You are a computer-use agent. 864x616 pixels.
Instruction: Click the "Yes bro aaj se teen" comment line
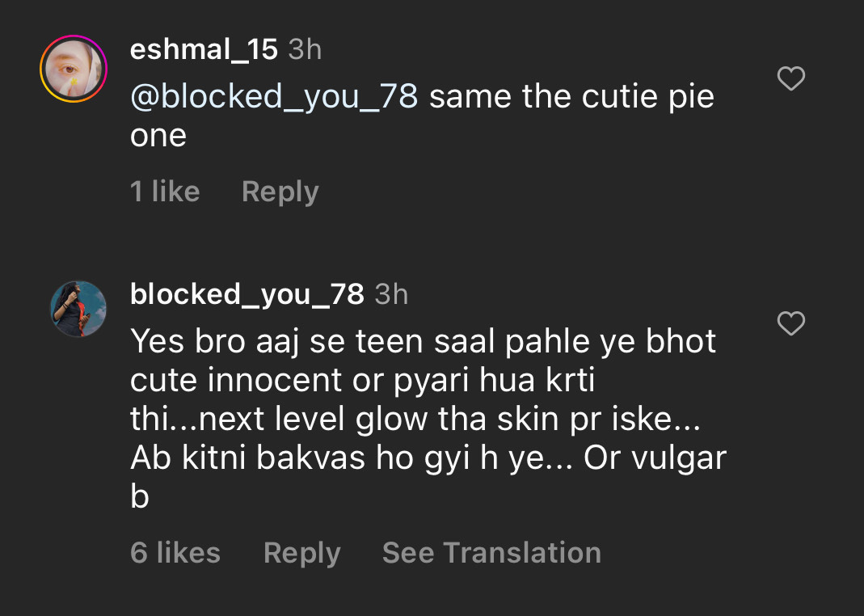pyautogui.click(x=423, y=341)
